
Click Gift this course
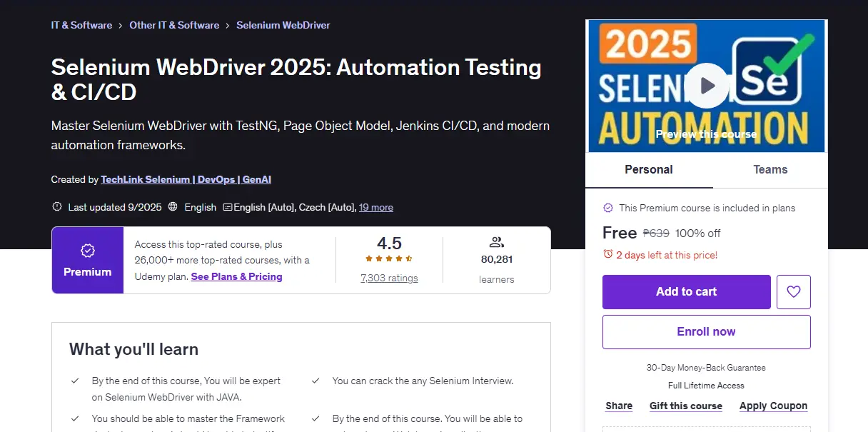tap(686, 406)
